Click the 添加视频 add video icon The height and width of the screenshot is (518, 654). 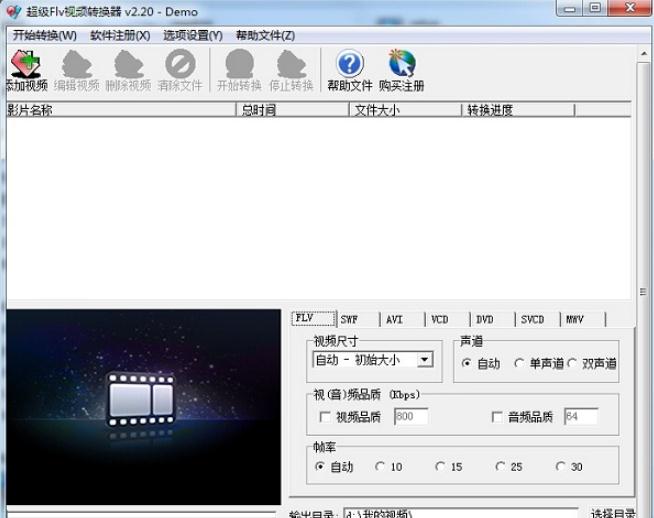[25, 64]
